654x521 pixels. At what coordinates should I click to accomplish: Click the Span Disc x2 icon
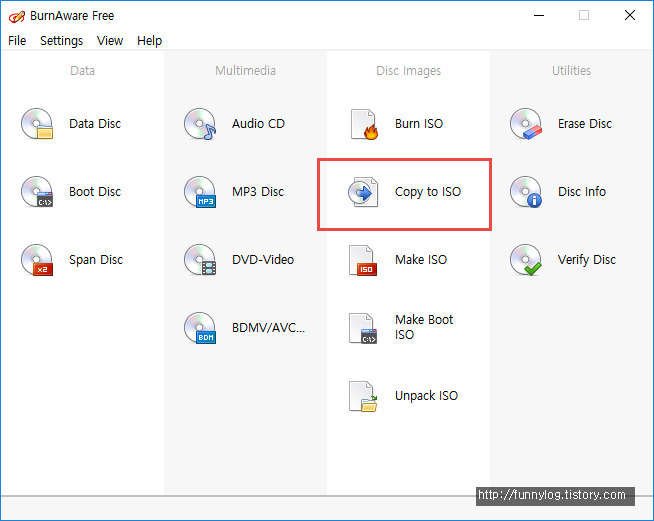click(37, 259)
